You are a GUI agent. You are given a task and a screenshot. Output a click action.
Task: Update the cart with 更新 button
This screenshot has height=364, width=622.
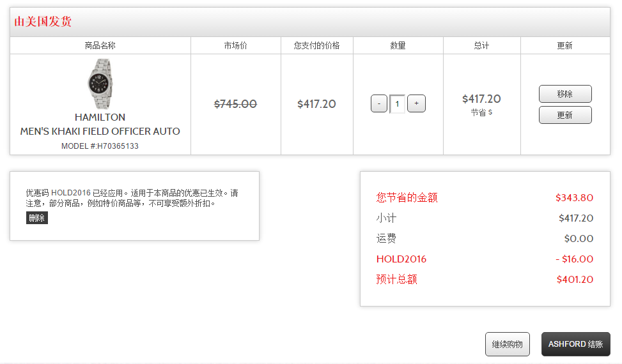click(565, 115)
